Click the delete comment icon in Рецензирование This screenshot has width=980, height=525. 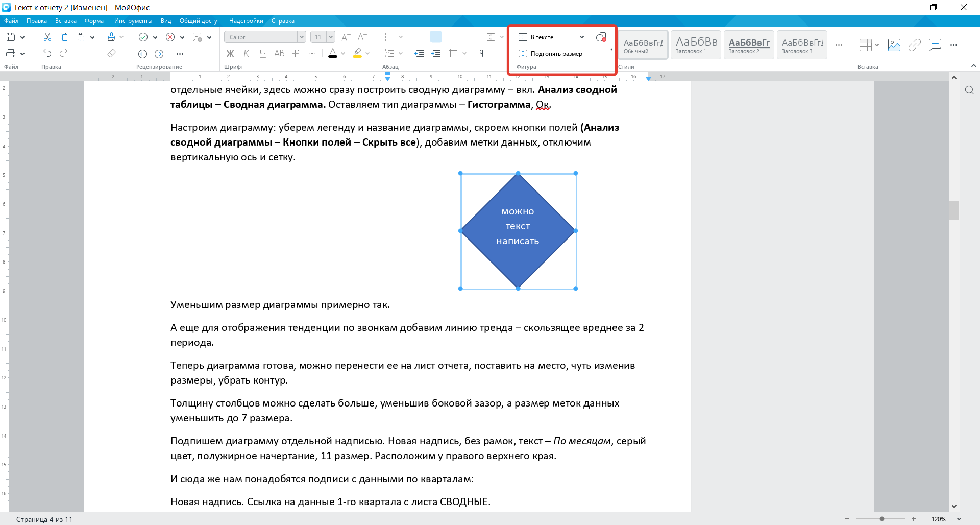198,37
